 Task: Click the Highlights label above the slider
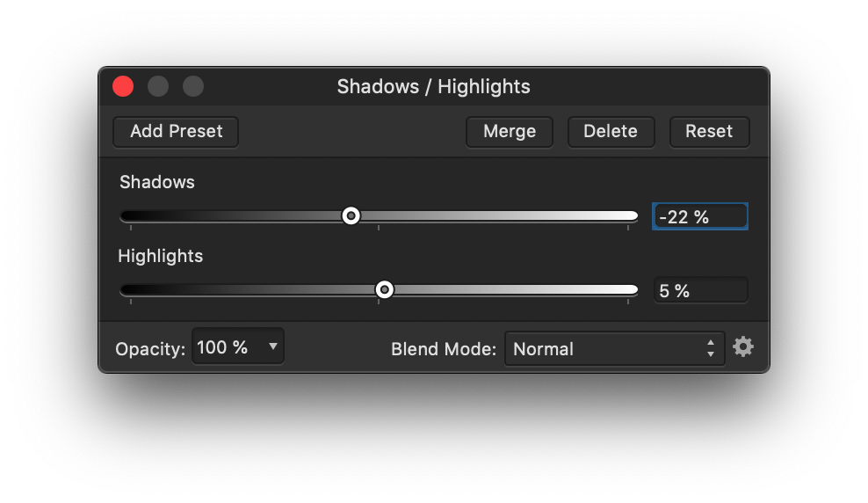161,256
